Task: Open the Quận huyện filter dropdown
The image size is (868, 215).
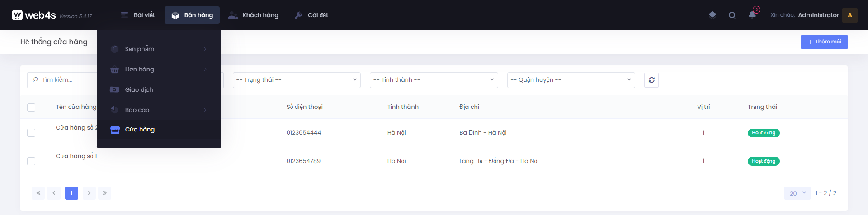Action: (571, 80)
